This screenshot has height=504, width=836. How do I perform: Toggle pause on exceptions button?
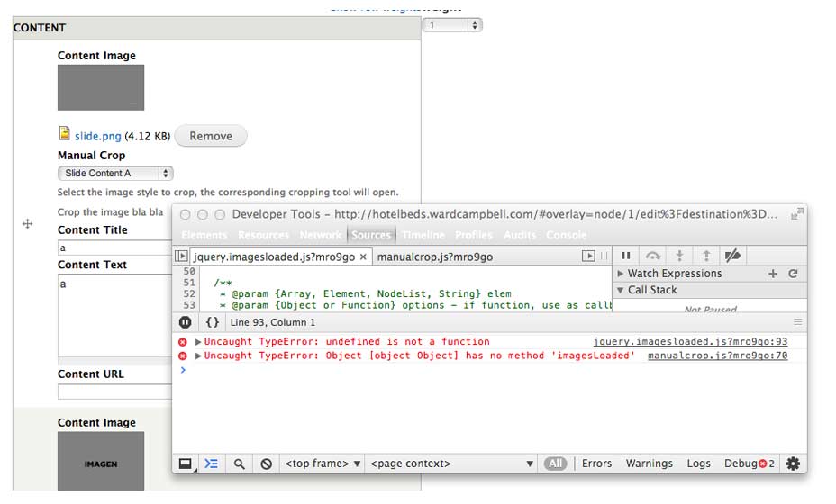pyautogui.click(x=185, y=321)
